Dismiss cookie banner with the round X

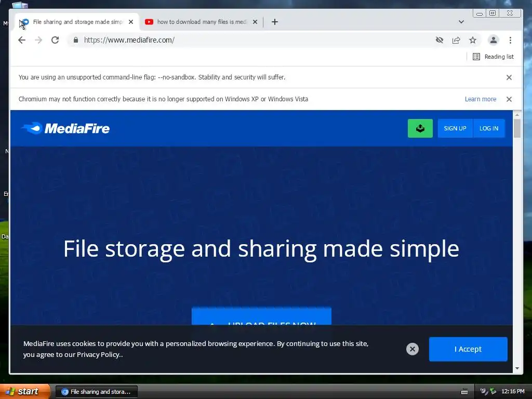point(412,349)
